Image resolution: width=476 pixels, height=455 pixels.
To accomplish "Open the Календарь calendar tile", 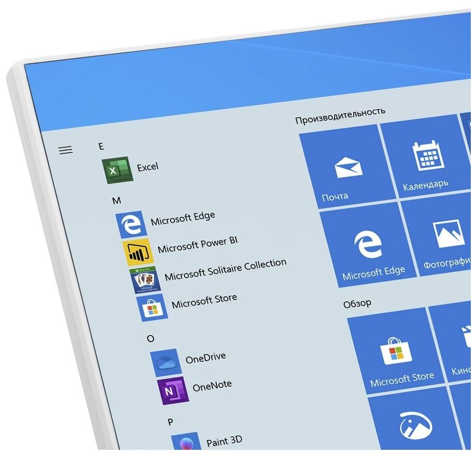I will tap(426, 156).
